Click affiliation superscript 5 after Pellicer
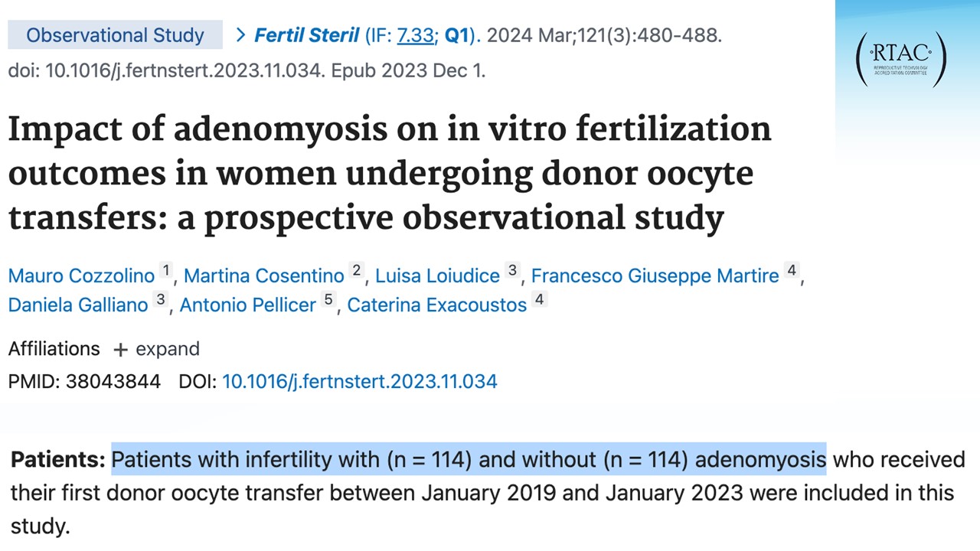 (328, 300)
